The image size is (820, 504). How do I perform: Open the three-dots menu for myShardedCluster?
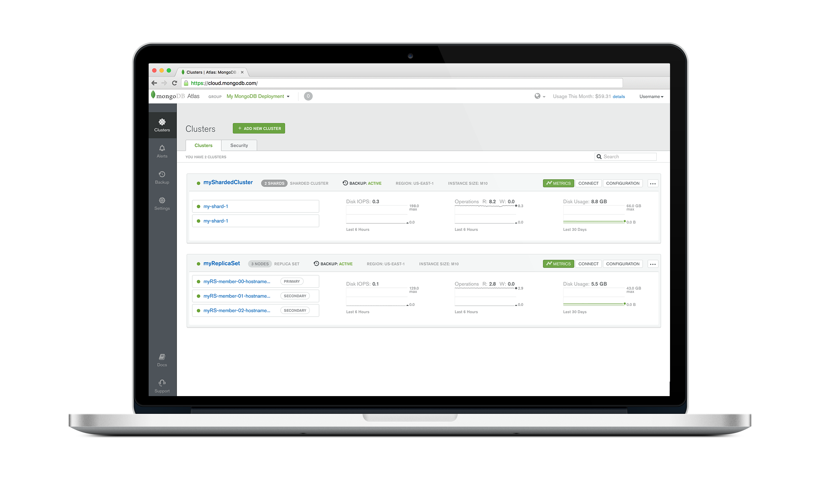(653, 183)
